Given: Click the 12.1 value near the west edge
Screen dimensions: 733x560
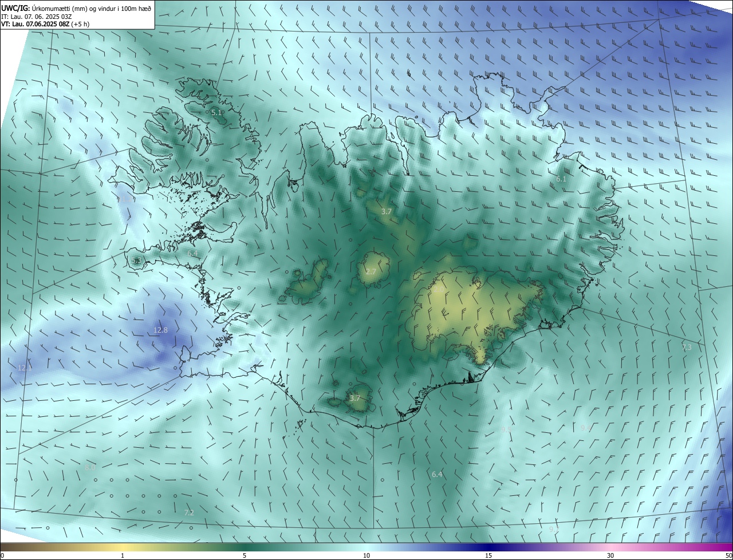Looking at the screenshot, I should pos(25,368).
